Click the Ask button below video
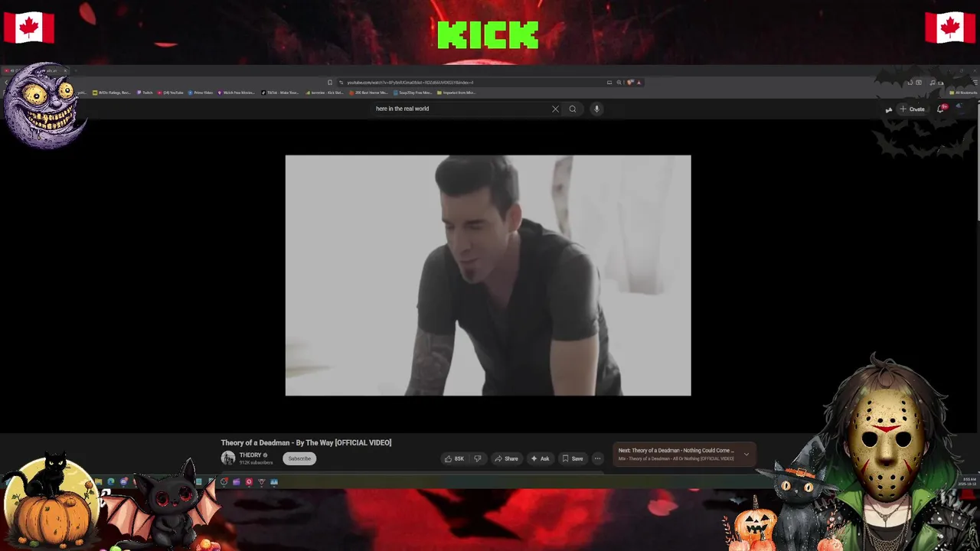The image size is (980, 551). click(x=540, y=458)
